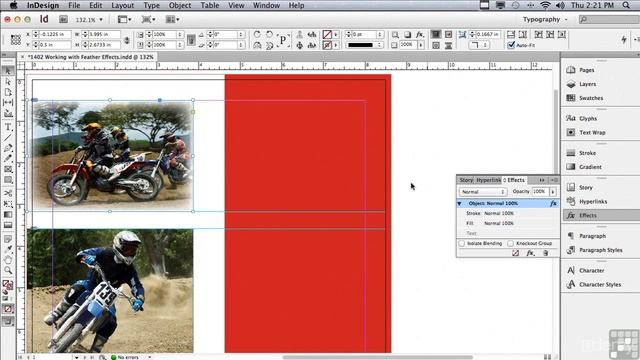Select the Selection tool in the toolbox

tap(8, 71)
